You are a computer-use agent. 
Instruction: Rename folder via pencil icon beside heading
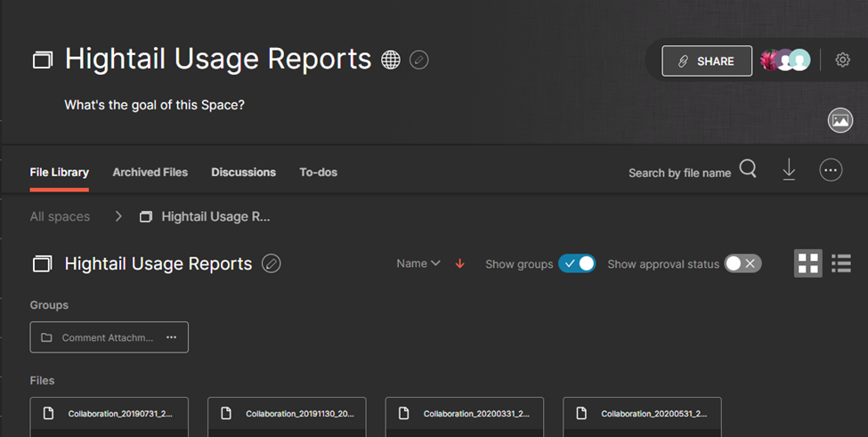tap(272, 263)
